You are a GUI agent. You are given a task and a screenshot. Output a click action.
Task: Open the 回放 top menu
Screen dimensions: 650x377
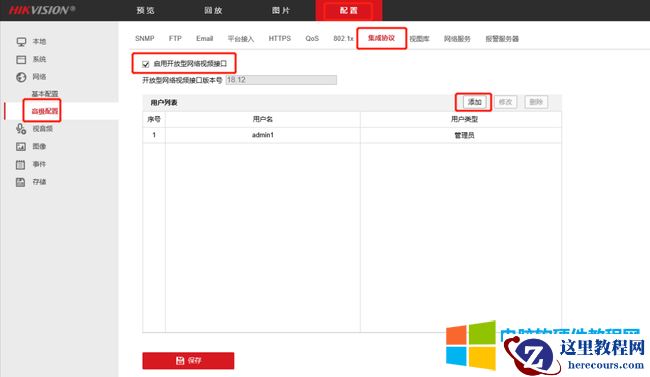(x=213, y=10)
